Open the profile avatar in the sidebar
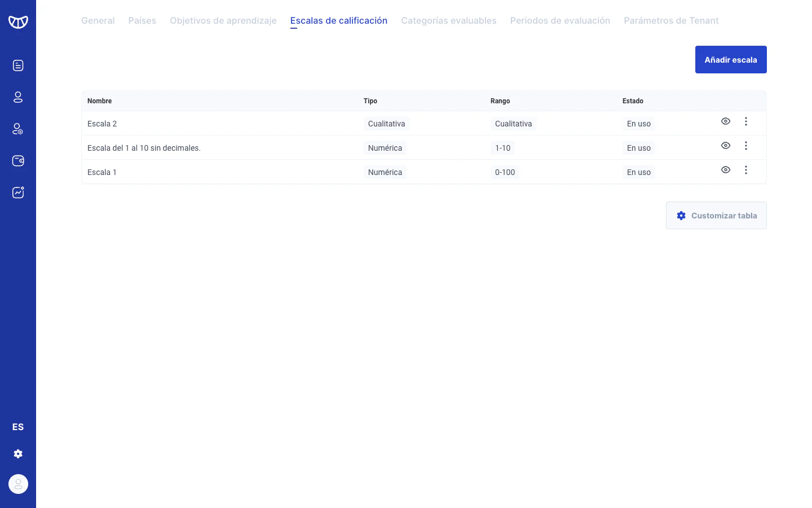The height and width of the screenshot is (508, 812). click(x=18, y=484)
